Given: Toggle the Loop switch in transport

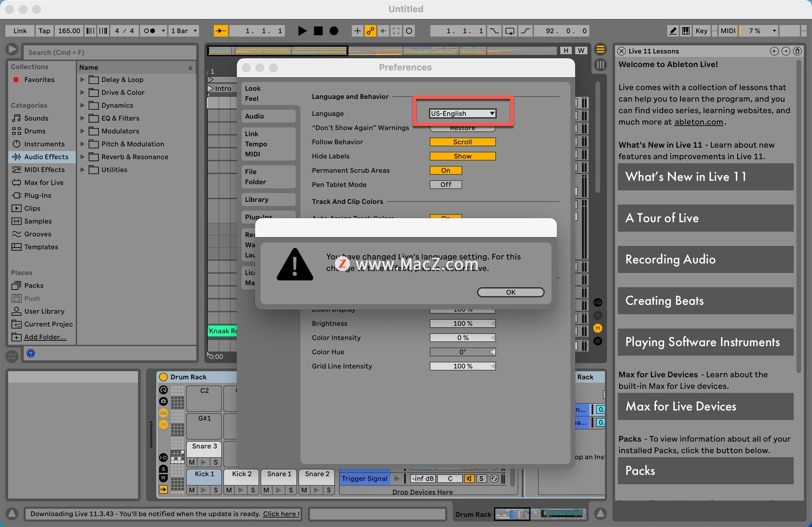Looking at the screenshot, I should tap(510, 31).
